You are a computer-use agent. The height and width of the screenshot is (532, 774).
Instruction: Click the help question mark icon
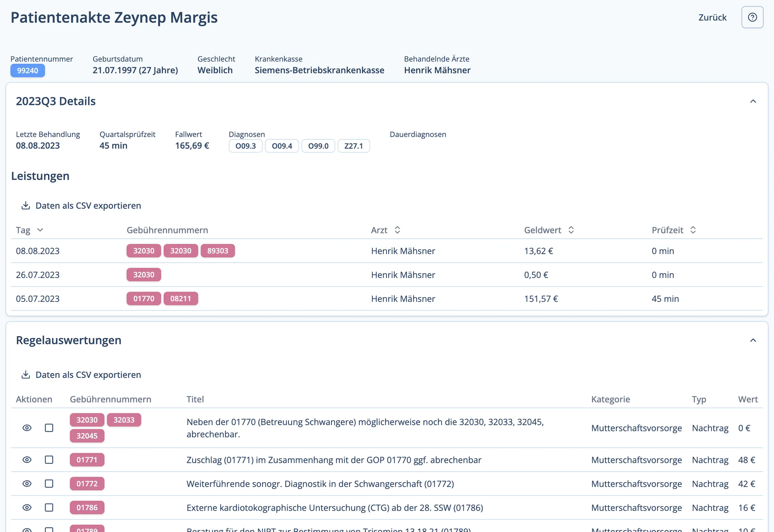pyautogui.click(x=752, y=17)
